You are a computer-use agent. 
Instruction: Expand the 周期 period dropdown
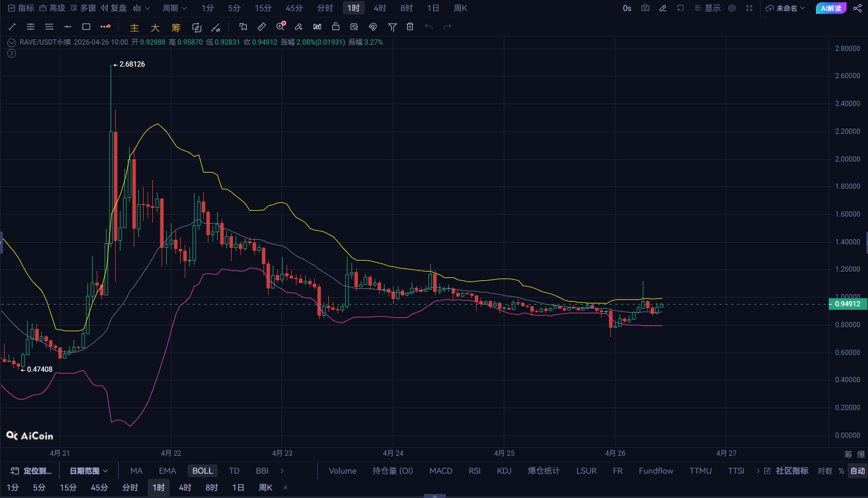click(x=175, y=8)
